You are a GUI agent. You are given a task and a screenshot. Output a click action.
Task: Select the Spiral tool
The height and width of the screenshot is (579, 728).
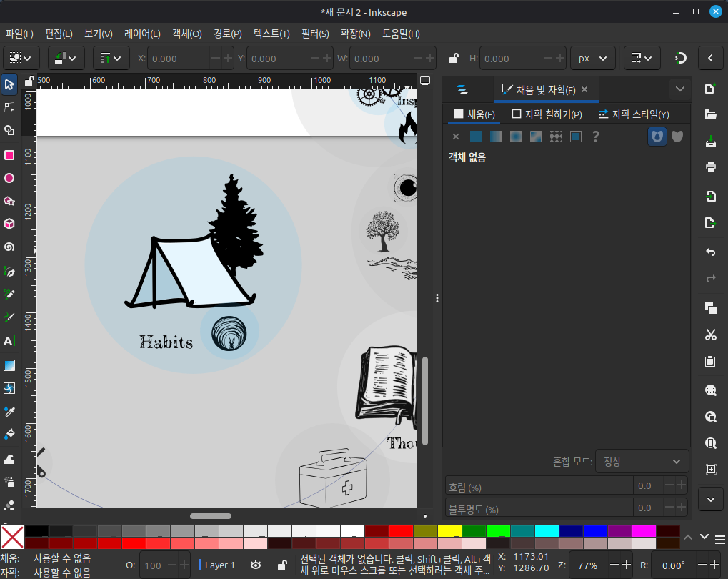9,247
